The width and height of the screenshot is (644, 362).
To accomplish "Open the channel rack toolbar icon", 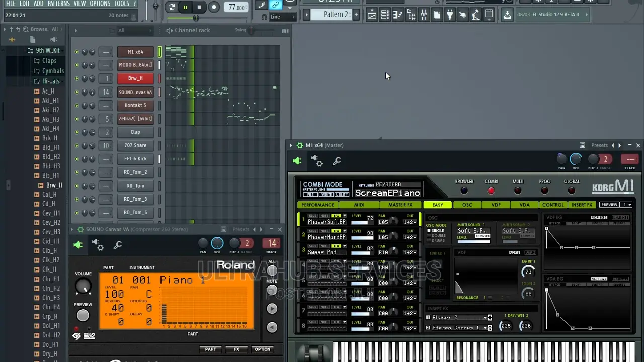I will pyautogui.click(x=385, y=15).
